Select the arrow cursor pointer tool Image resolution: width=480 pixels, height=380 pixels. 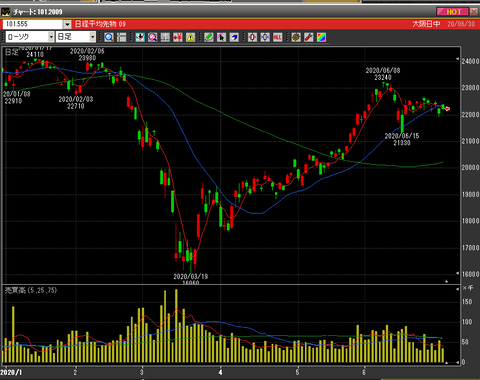pos(221,37)
